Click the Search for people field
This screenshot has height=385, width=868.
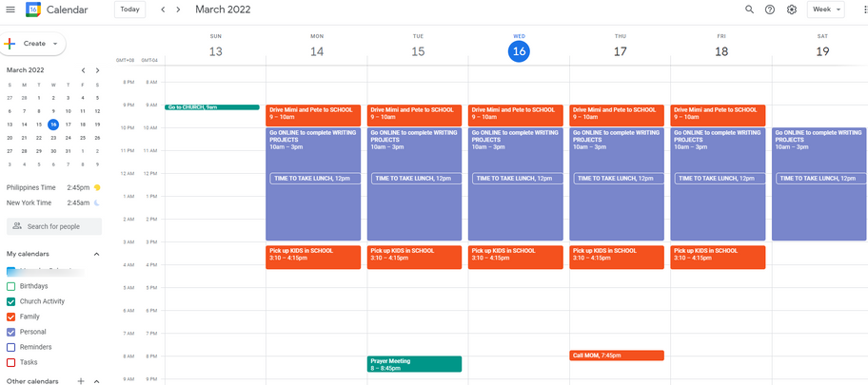(x=54, y=226)
